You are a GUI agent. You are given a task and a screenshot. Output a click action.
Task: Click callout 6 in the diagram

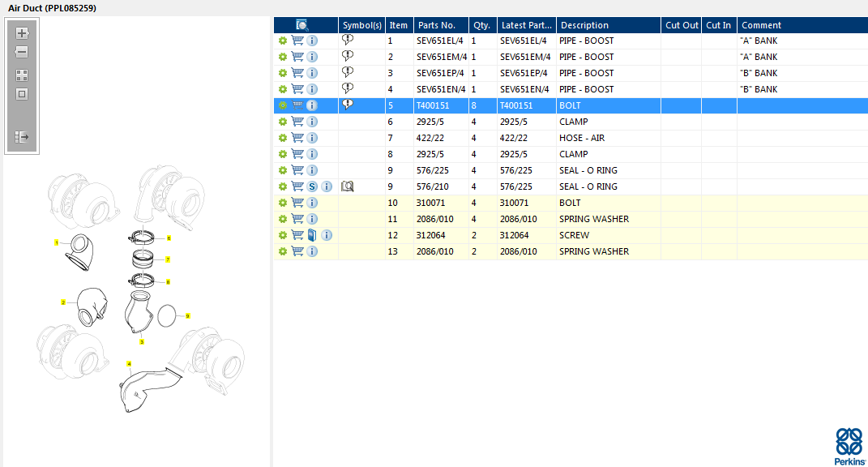point(169,238)
